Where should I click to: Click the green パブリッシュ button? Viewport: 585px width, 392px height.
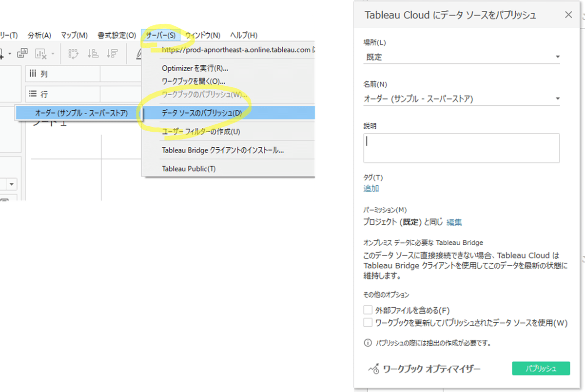tap(541, 369)
